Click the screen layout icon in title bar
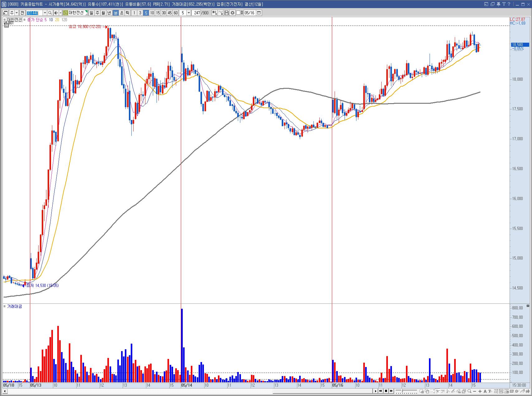The width and height of the screenshot is (532, 396). 487,4
